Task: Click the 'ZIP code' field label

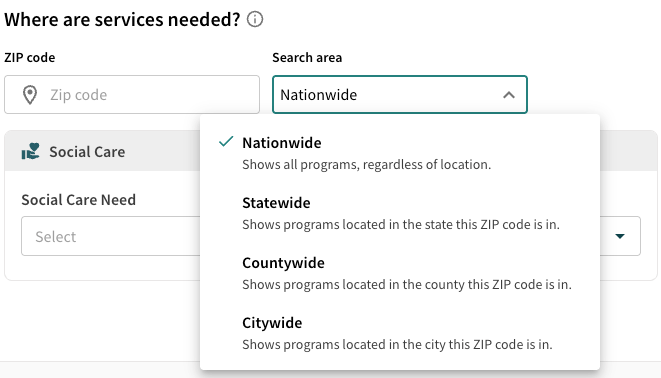Action: (x=30, y=57)
